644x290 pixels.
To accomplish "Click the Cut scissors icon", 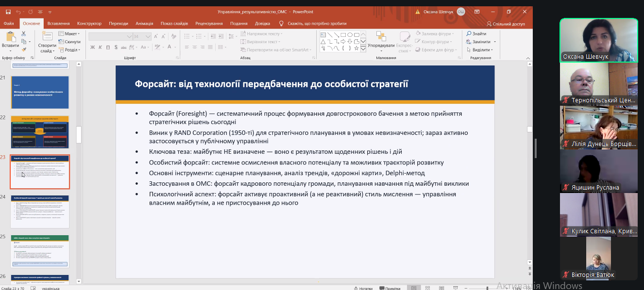I will coord(23,34).
